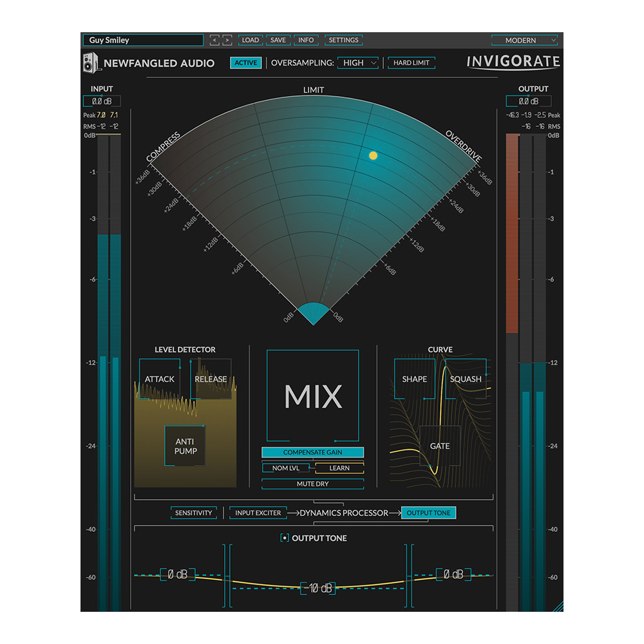Screen dimensions: 644x644
Task: Click the Newfangled Audio speaker logo
Action: [91, 63]
